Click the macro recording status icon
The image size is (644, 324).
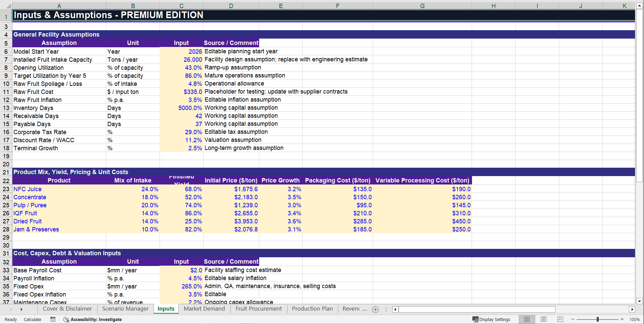[x=53, y=319]
